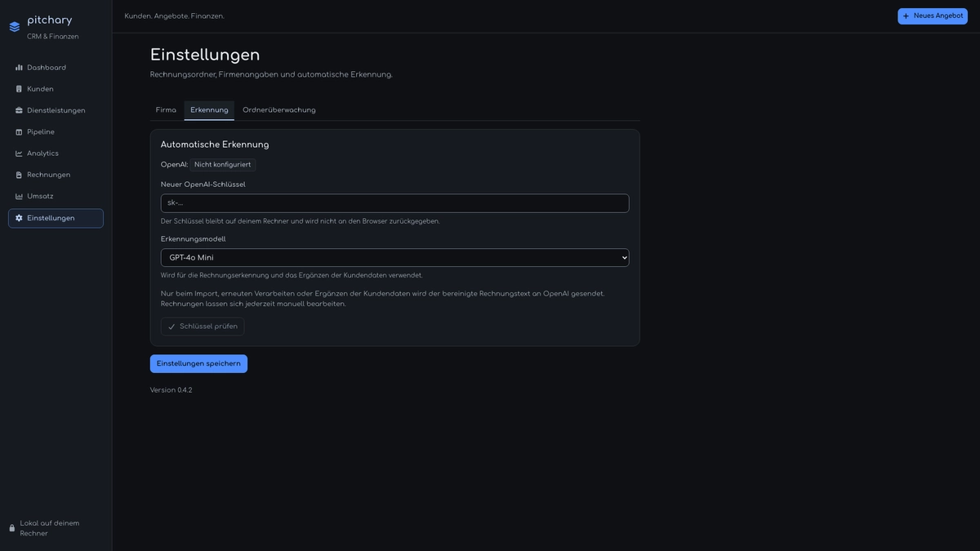Open the Erkennungsmodell GPT-4o Mini dropdown

[394, 258]
